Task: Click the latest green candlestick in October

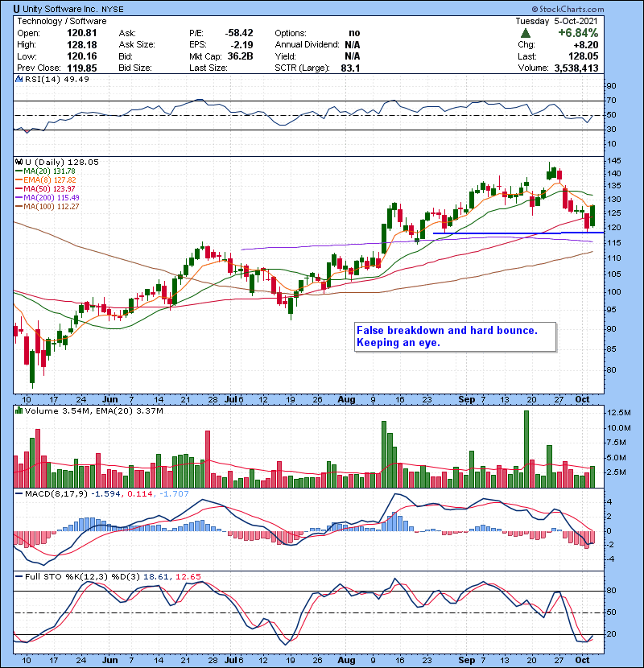Action: coord(592,216)
